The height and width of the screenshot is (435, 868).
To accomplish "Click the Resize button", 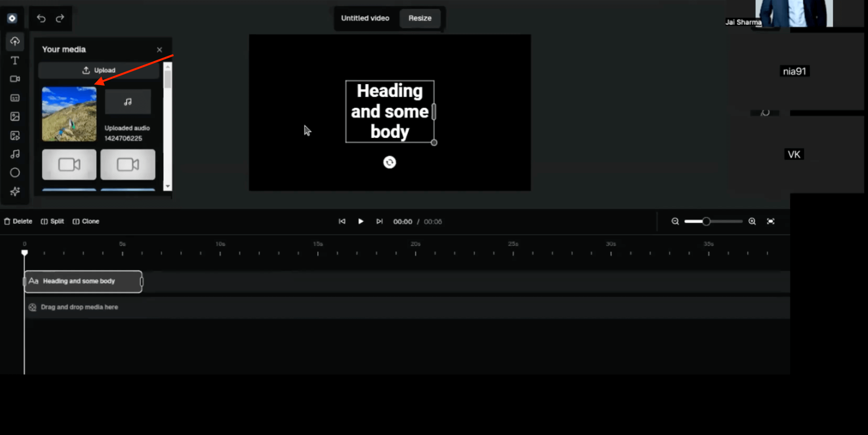I will click(420, 18).
